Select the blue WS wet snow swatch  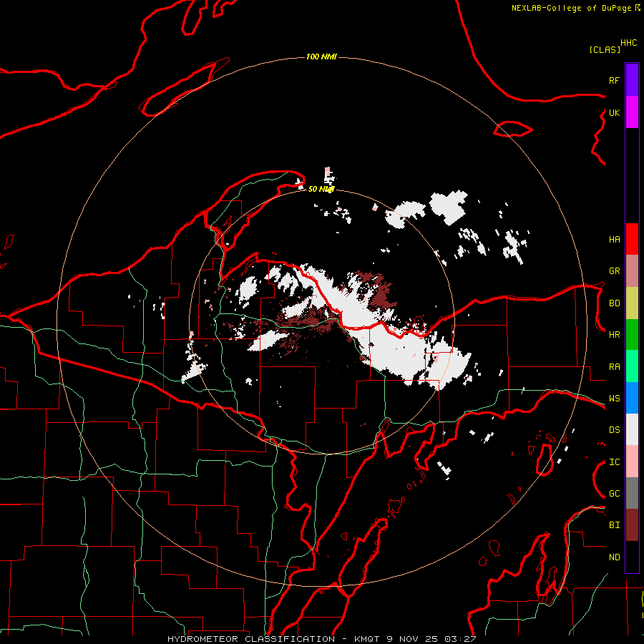coord(632,398)
